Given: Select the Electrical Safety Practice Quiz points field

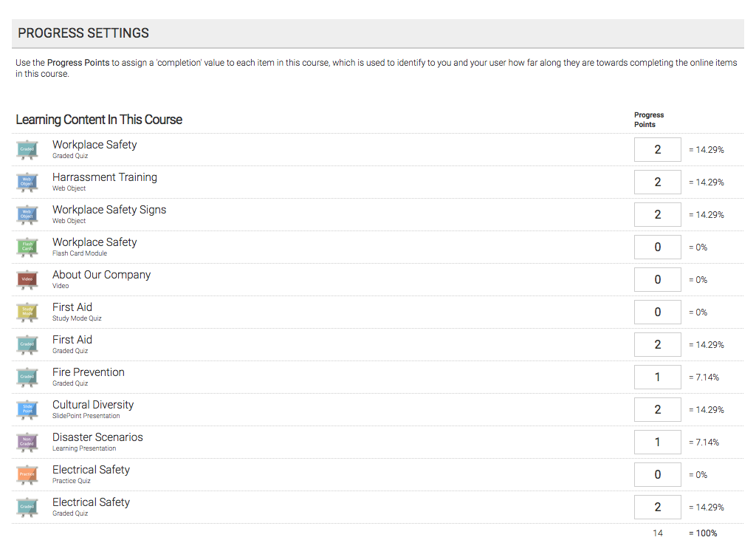Looking at the screenshot, I should (658, 474).
